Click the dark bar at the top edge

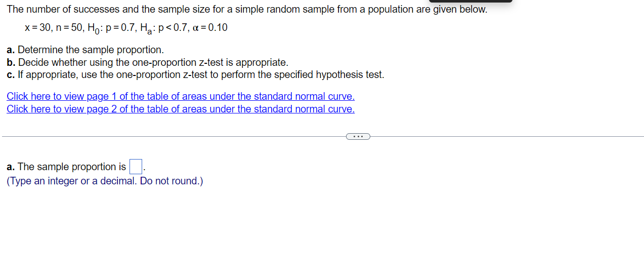[470, 1]
